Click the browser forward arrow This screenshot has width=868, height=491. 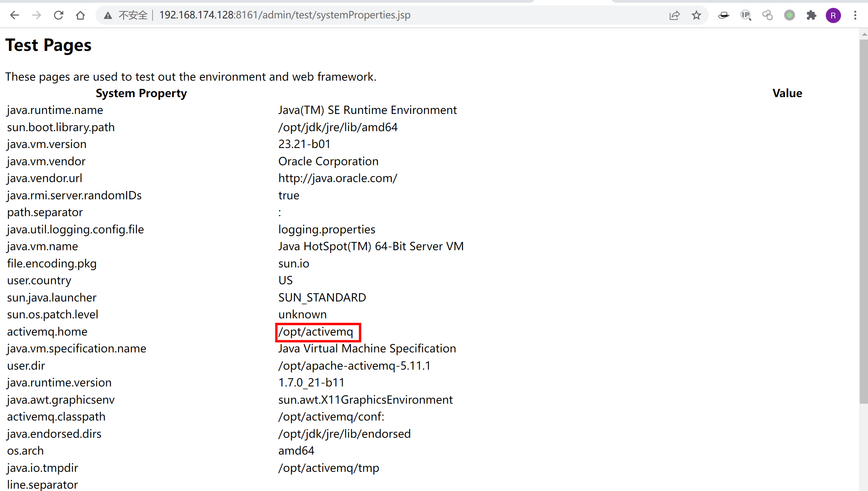pos(36,15)
